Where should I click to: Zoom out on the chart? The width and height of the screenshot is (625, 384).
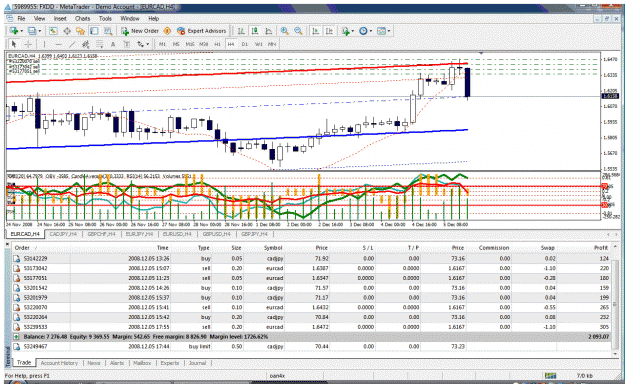(298, 31)
